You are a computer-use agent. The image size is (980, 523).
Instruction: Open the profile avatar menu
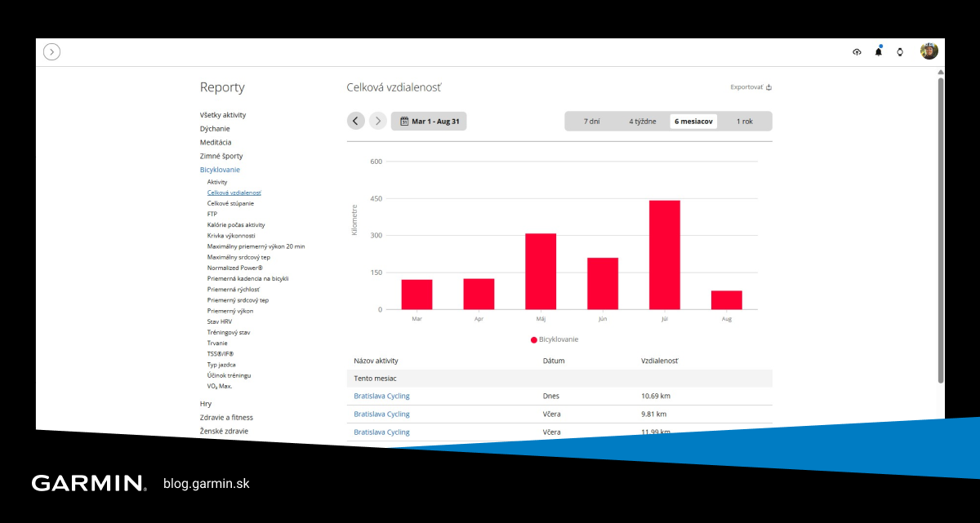tap(929, 51)
